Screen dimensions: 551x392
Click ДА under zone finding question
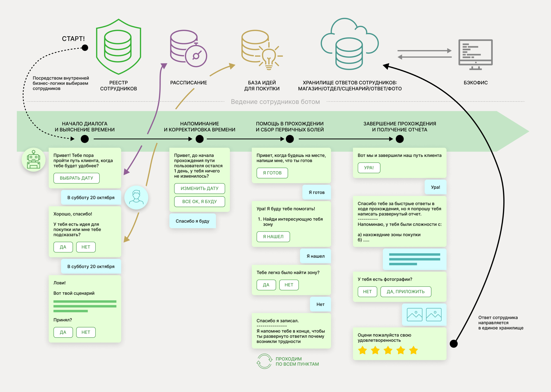pos(266,285)
